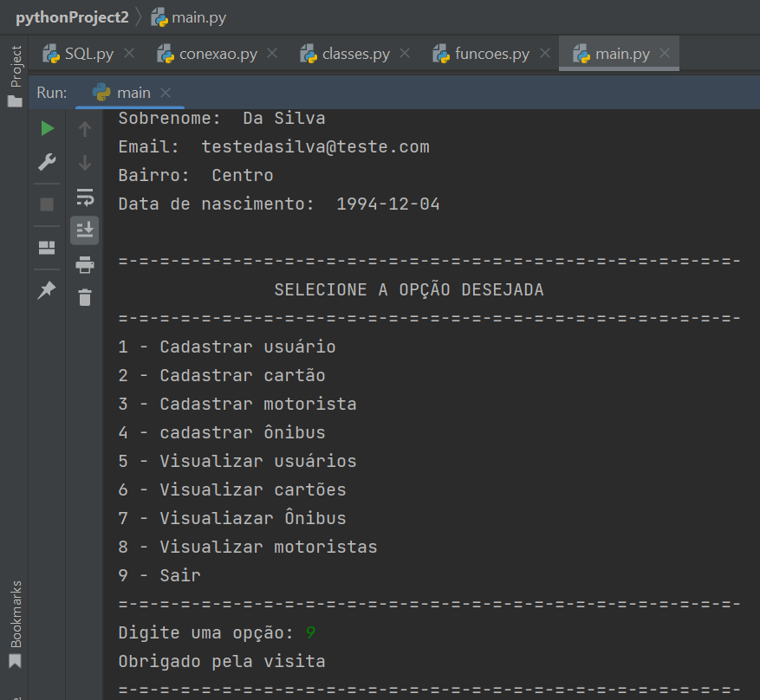Close the classes.py tab
The image size is (760, 700).
coord(405,53)
